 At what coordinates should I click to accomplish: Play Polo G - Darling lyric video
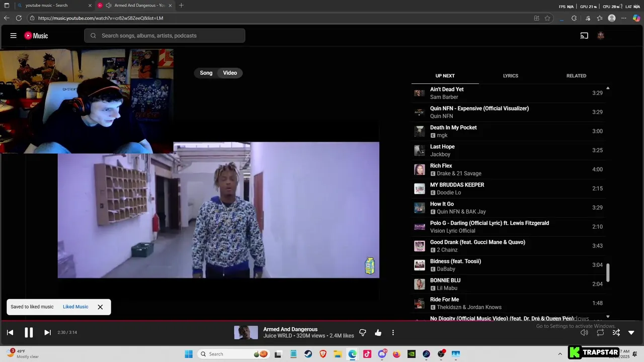508,227
